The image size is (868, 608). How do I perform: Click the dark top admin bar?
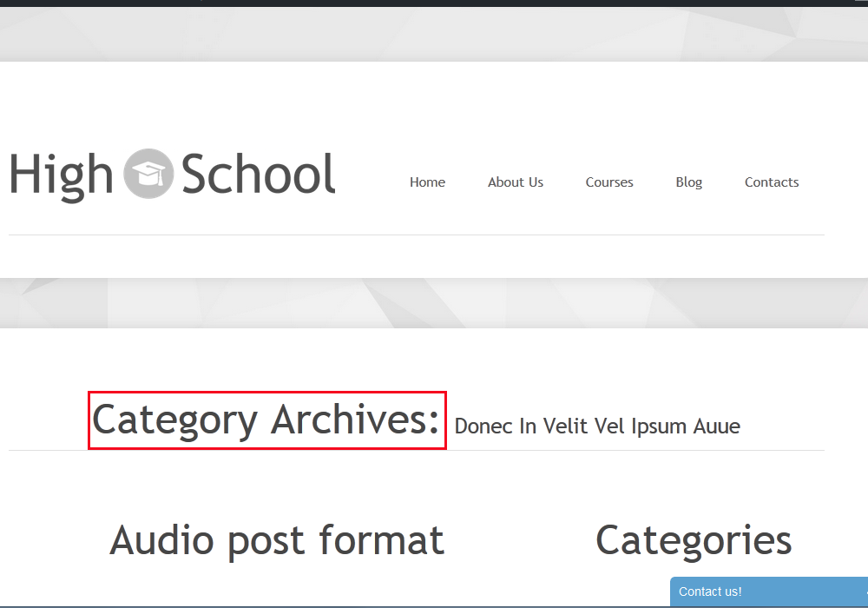[x=434, y=3]
